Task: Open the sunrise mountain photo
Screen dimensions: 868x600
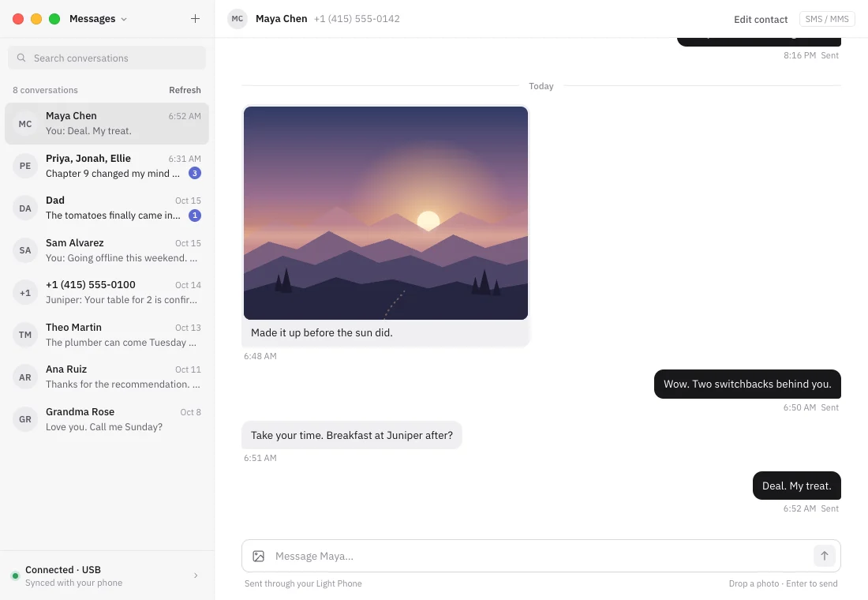Action: 386,212
